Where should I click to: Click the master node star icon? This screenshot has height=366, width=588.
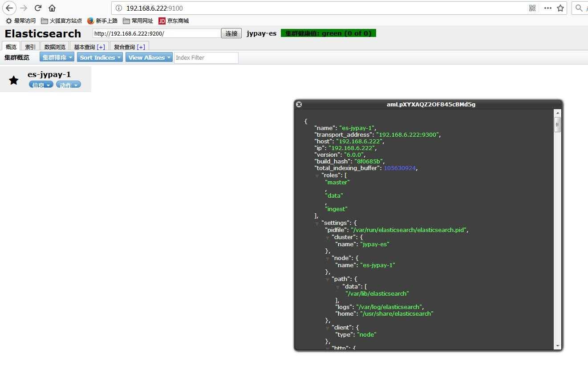click(x=14, y=80)
